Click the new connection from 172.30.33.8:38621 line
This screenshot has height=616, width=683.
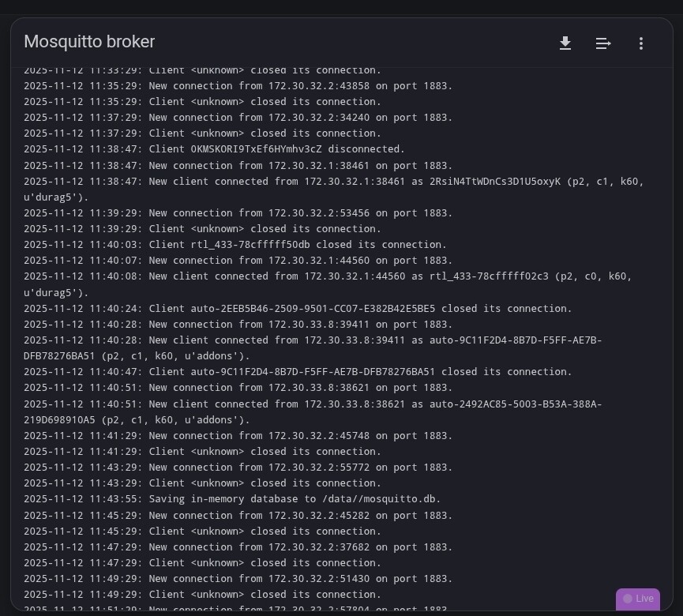[238, 388]
